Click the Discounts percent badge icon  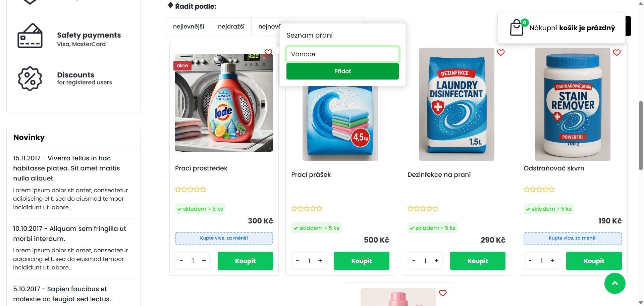point(30,79)
